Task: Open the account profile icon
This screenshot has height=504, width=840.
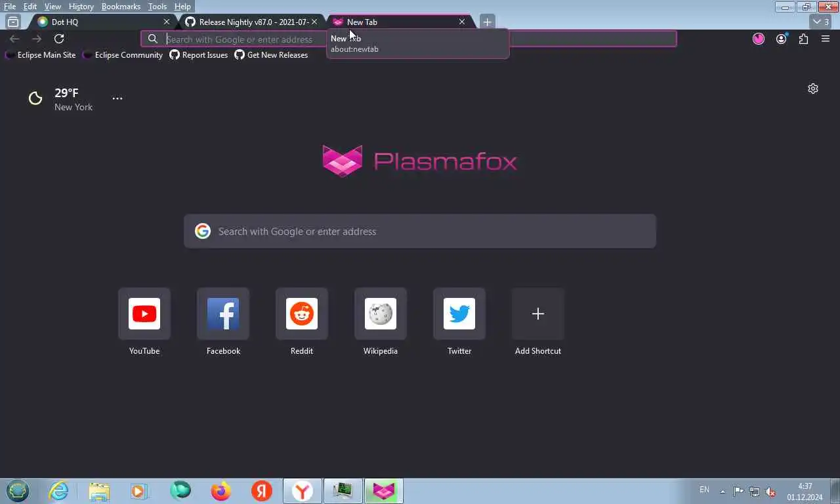Action: pyautogui.click(x=781, y=39)
